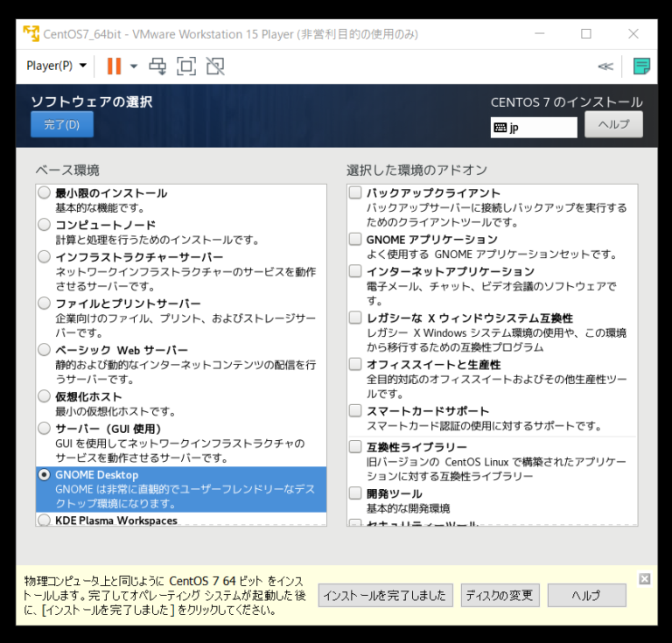Viewport: 672px width, 643px height.
Task: Select the 最小限のインストール radio button
Action: tap(44, 192)
